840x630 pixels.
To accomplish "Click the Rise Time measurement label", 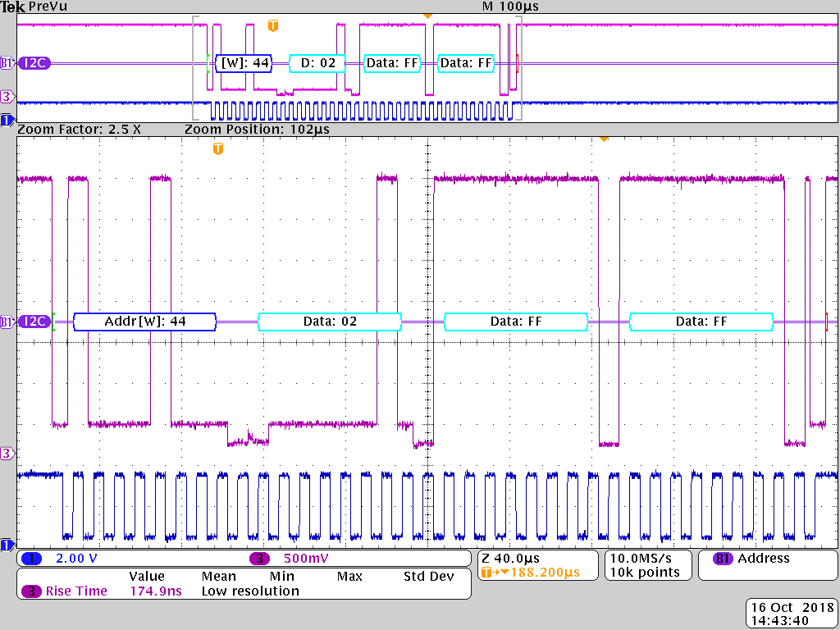I will pyautogui.click(x=76, y=591).
